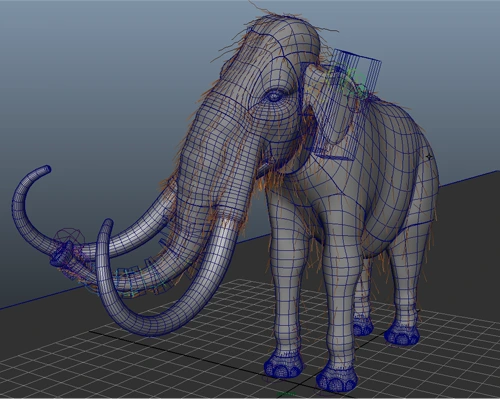Viewport: 500px width, 399px height.
Task: Click the rear foot on the far right
Action: 401,335
